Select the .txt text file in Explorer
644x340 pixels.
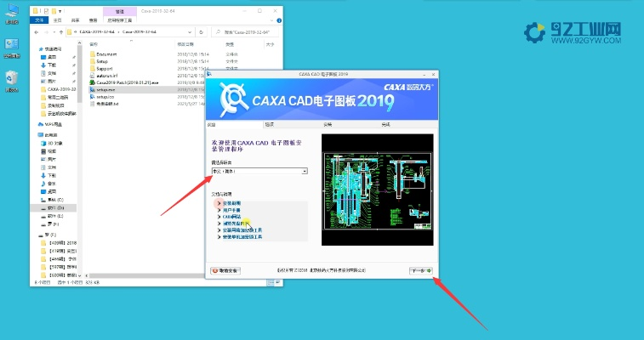107,105
